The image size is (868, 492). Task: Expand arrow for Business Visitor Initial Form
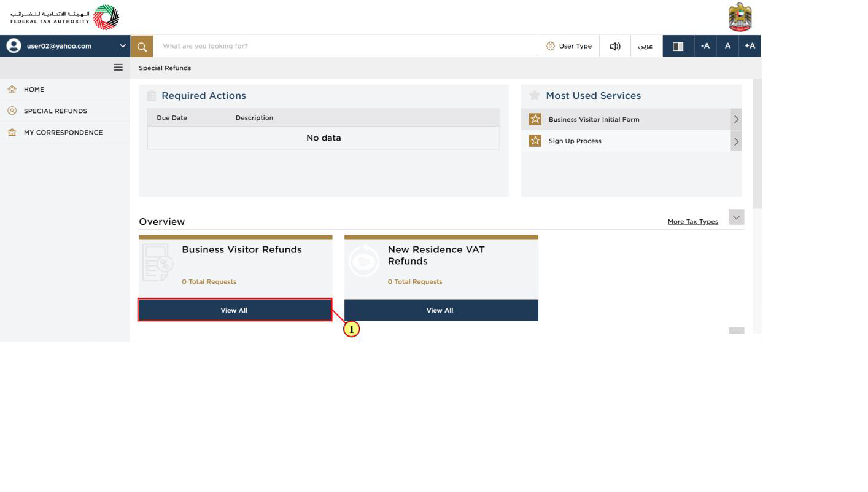736,119
